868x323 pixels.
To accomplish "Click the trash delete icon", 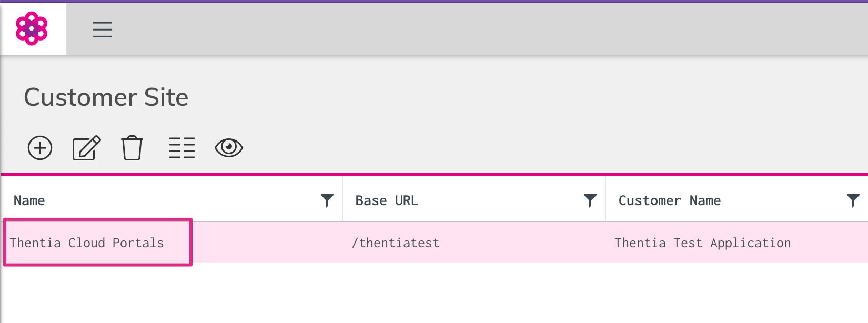I will (x=132, y=148).
